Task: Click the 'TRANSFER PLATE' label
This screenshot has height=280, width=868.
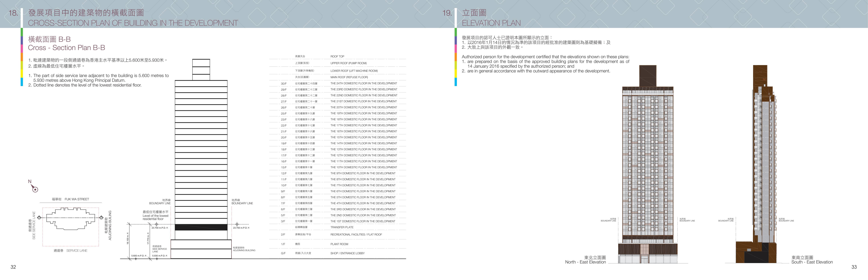Action: coord(342,228)
